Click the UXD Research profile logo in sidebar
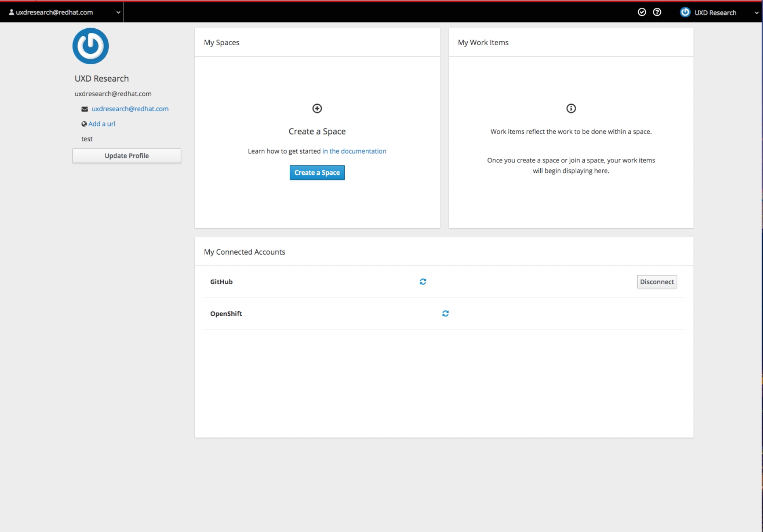 (x=91, y=46)
